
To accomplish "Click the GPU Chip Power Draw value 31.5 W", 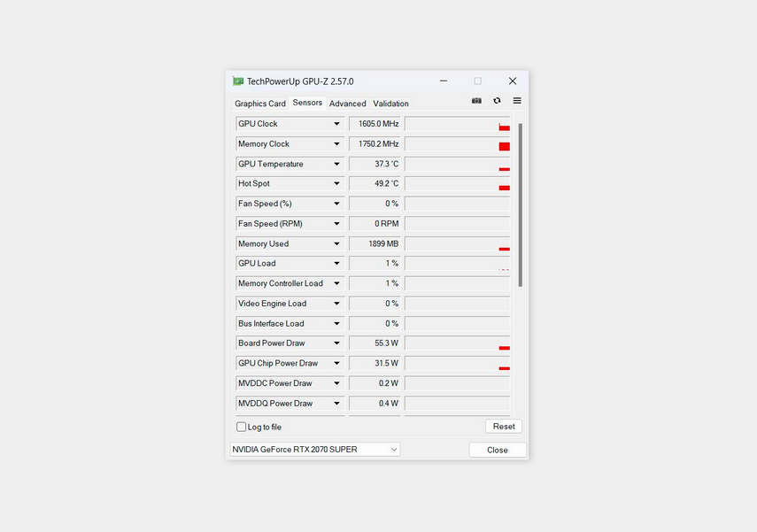I will (x=375, y=364).
